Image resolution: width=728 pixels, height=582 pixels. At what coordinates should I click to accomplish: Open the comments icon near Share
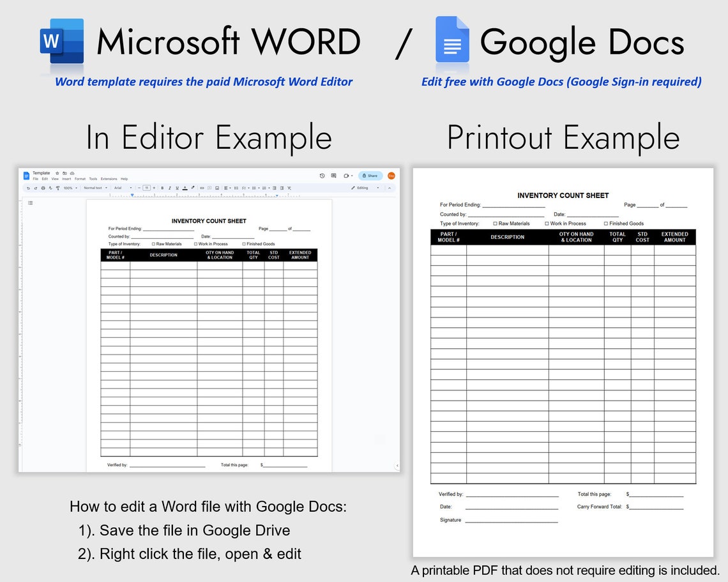click(333, 175)
